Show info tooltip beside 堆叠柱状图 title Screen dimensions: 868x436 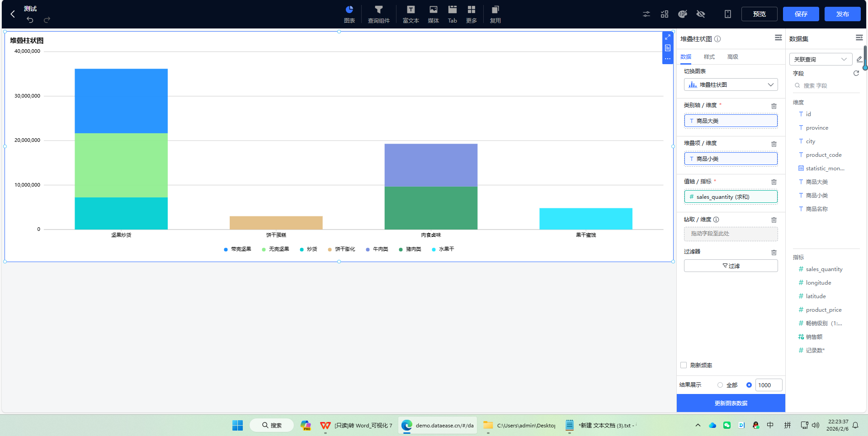(x=717, y=39)
